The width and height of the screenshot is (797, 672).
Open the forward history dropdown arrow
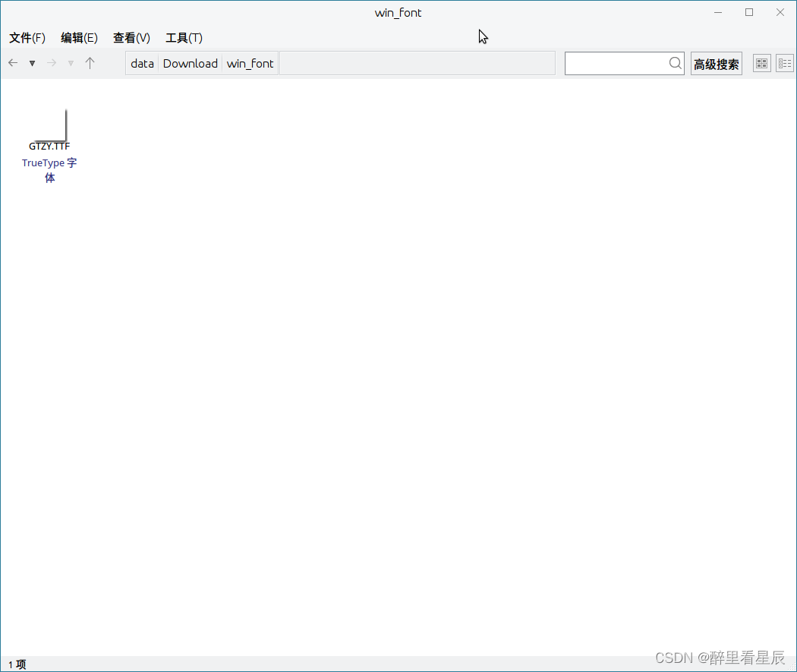point(71,64)
